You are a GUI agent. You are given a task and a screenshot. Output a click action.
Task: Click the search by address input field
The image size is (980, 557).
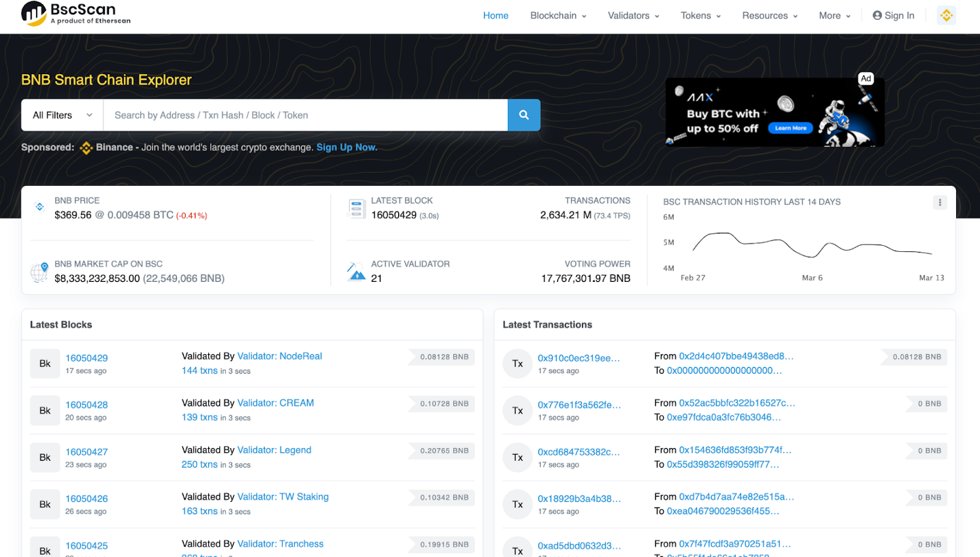pos(306,115)
